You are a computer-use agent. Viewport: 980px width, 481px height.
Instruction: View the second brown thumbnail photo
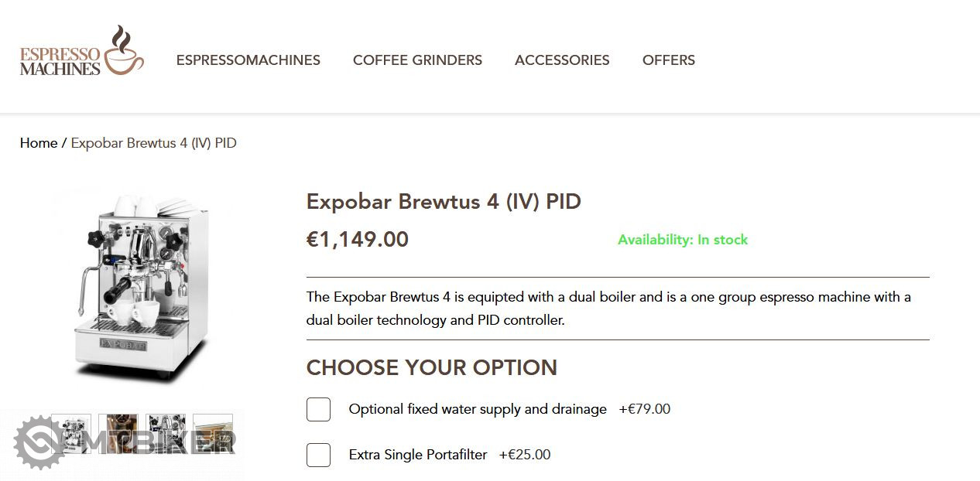[118, 433]
